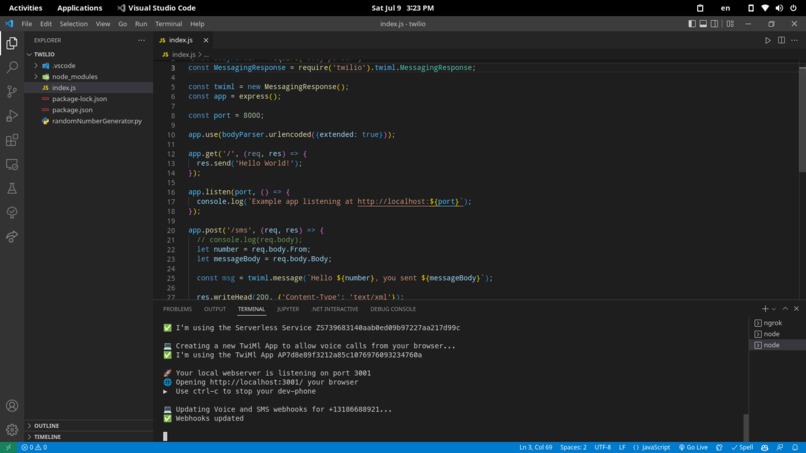Switch to the JUPYTER panel tab

288,309
